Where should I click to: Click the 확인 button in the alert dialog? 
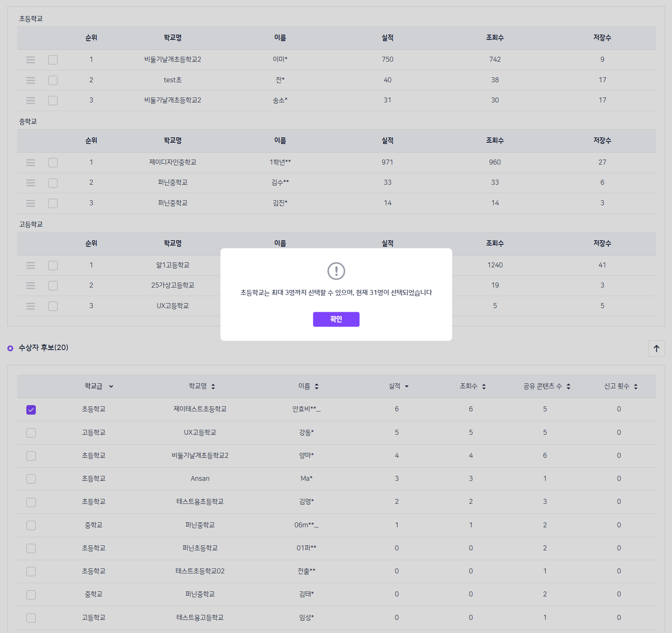(x=336, y=319)
